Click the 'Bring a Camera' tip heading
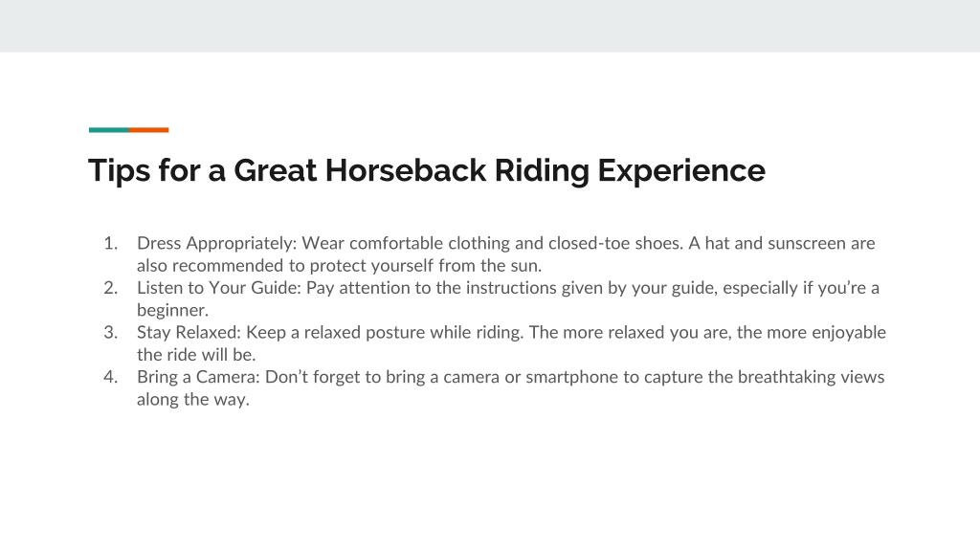The width and height of the screenshot is (980, 551). tap(199, 377)
